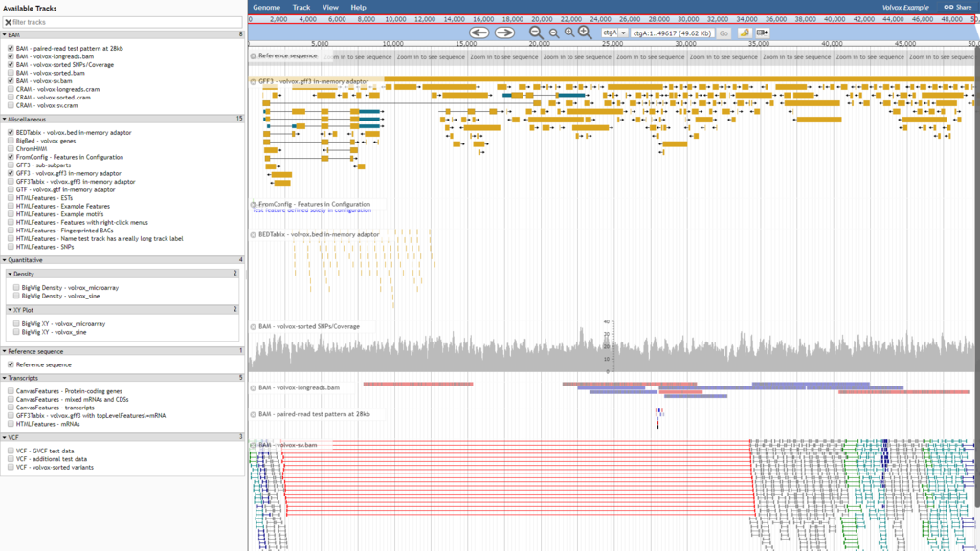Click the large zoom in magnifier
This screenshot has width=980, height=551.
[585, 33]
